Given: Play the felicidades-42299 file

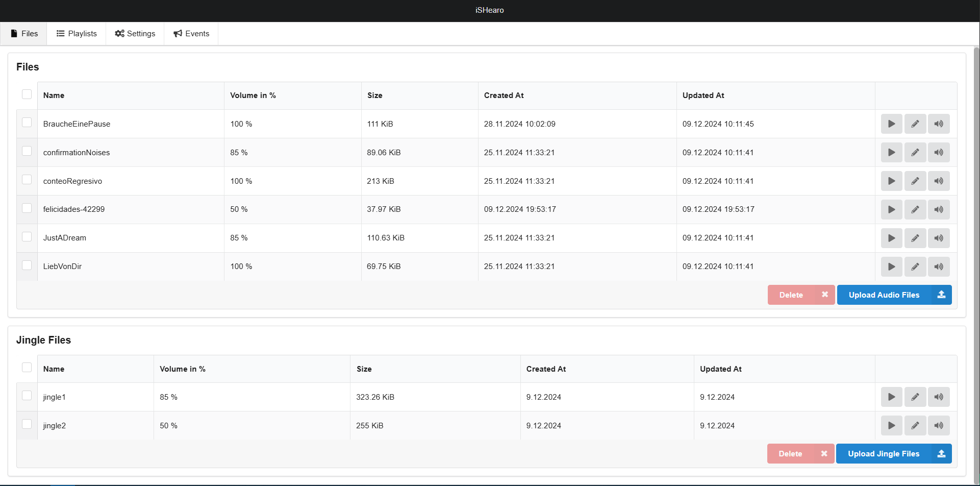Looking at the screenshot, I should click(x=891, y=210).
